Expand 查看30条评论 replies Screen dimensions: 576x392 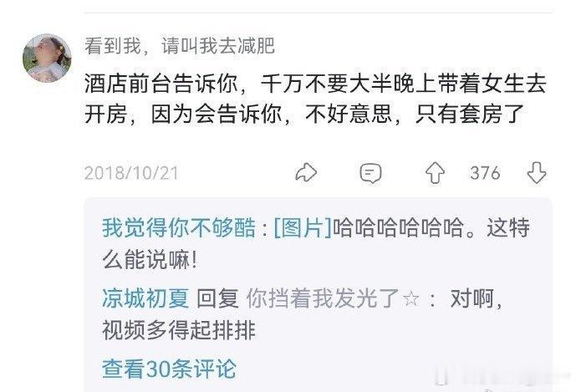(169, 369)
